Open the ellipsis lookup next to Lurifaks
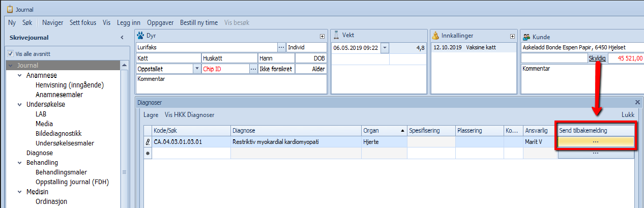Screen dimensions: 644x208 click(281, 47)
